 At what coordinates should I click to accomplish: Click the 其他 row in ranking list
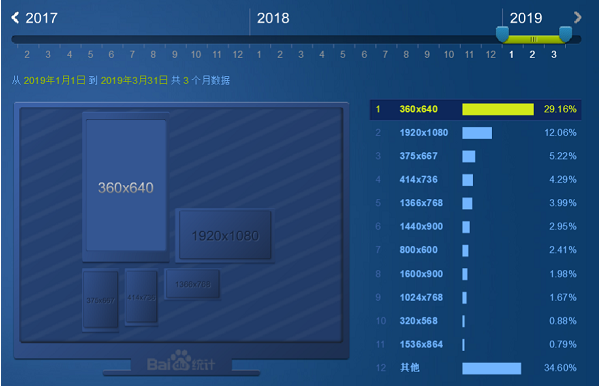[x=476, y=368]
